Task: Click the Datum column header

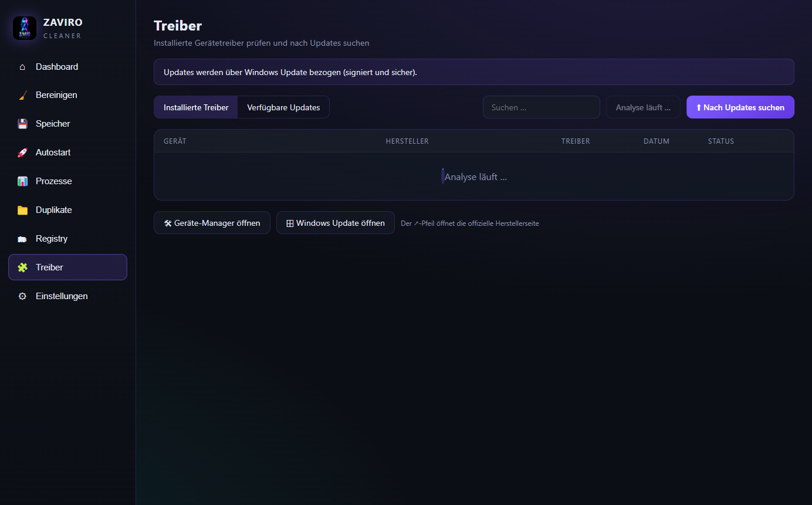Action: point(657,141)
